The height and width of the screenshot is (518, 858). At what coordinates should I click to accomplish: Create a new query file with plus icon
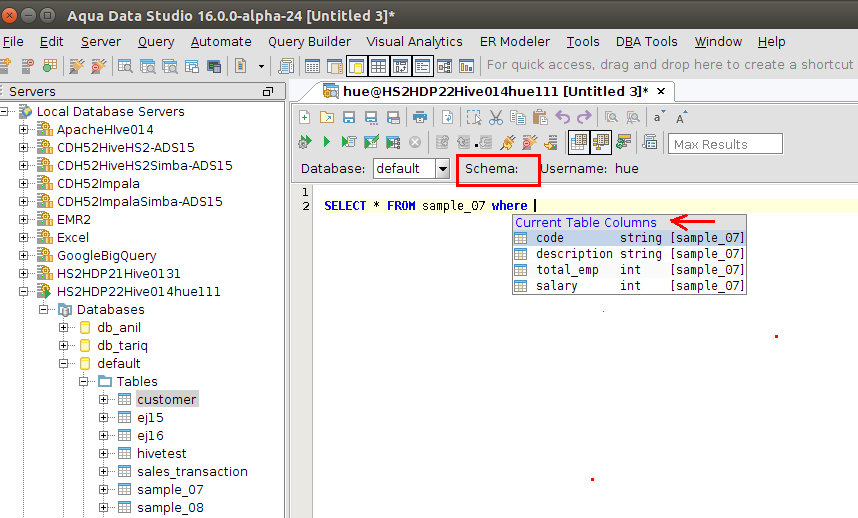point(305,117)
